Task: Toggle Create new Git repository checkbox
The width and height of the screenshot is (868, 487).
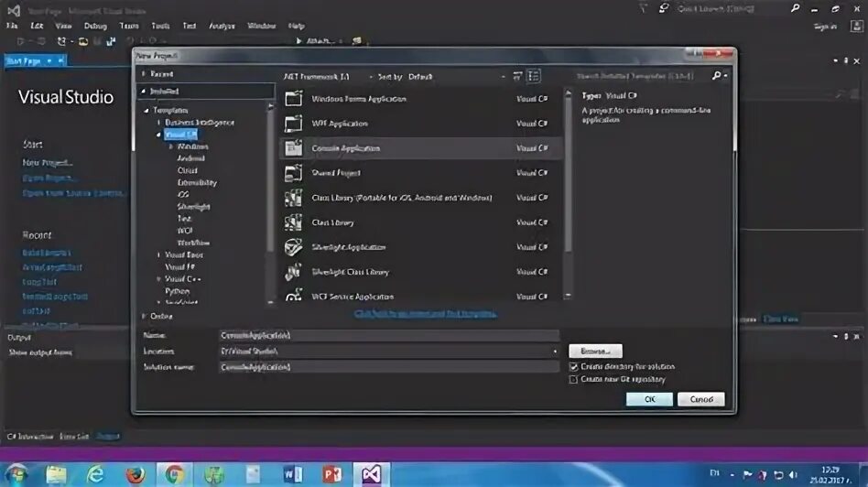Action: [x=573, y=380]
